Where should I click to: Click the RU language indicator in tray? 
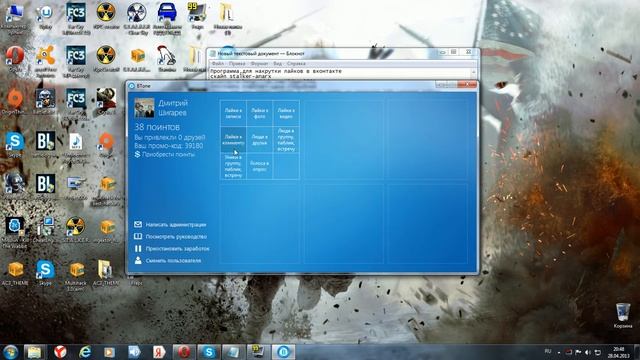click(x=548, y=351)
